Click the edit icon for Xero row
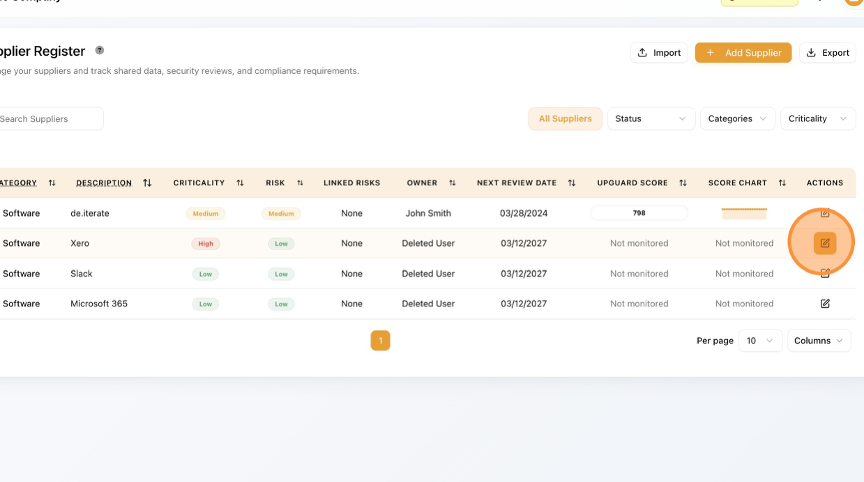This screenshot has width=864, height=482. click(x=825, y=243)
